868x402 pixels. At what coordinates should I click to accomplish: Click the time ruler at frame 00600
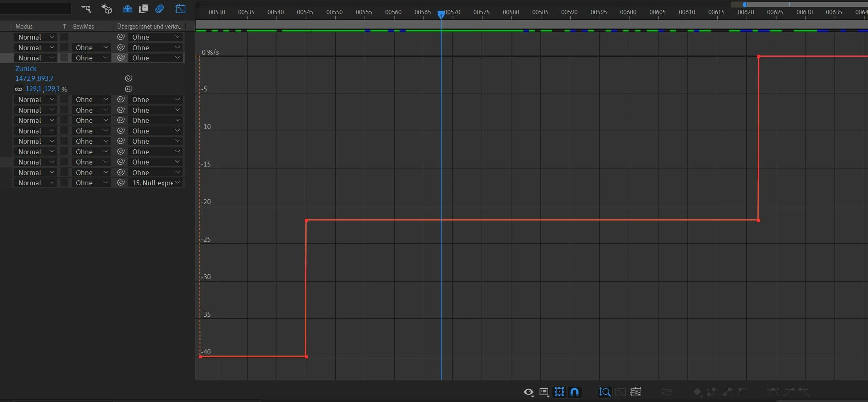click(628, 12)
